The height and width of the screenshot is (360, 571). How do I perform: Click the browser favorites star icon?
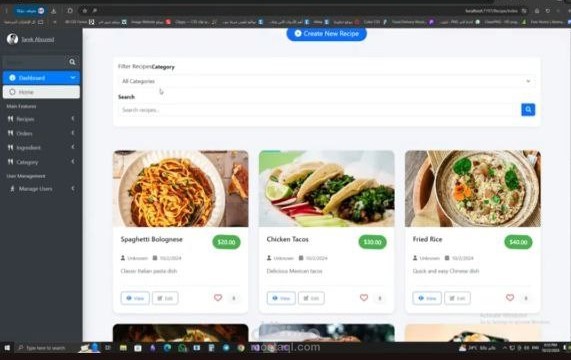(x=84, y=11)
